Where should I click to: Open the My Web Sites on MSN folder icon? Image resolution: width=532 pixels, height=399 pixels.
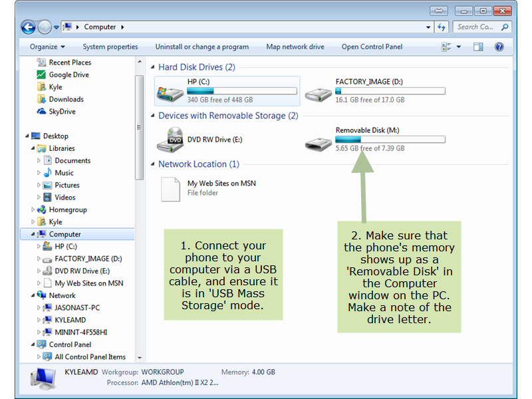[x=170, y=189]
